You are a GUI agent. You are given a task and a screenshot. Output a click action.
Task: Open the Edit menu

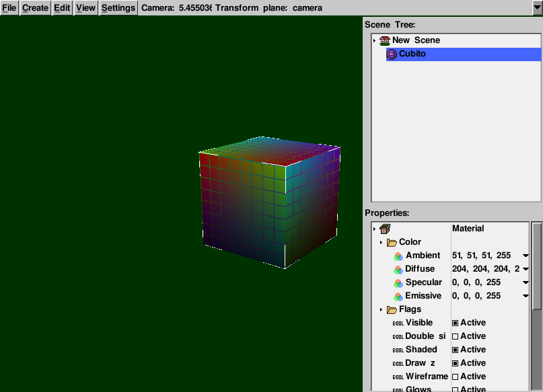62,7
